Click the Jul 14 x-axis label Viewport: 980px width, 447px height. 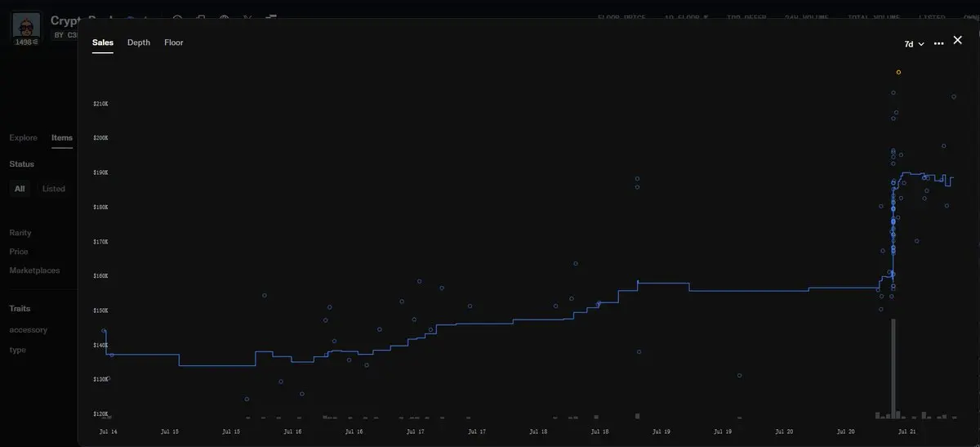tap(108, 431)
